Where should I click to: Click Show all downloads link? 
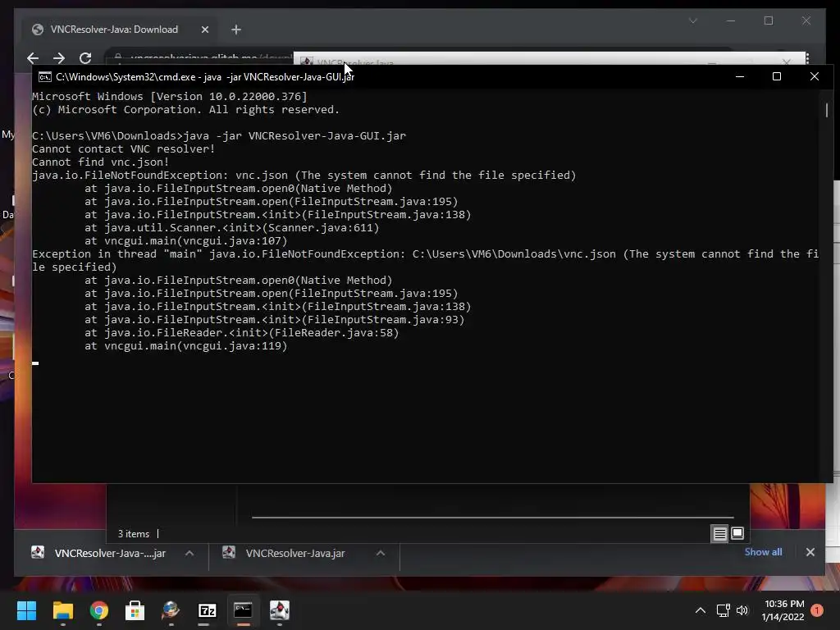pos(763,552)
